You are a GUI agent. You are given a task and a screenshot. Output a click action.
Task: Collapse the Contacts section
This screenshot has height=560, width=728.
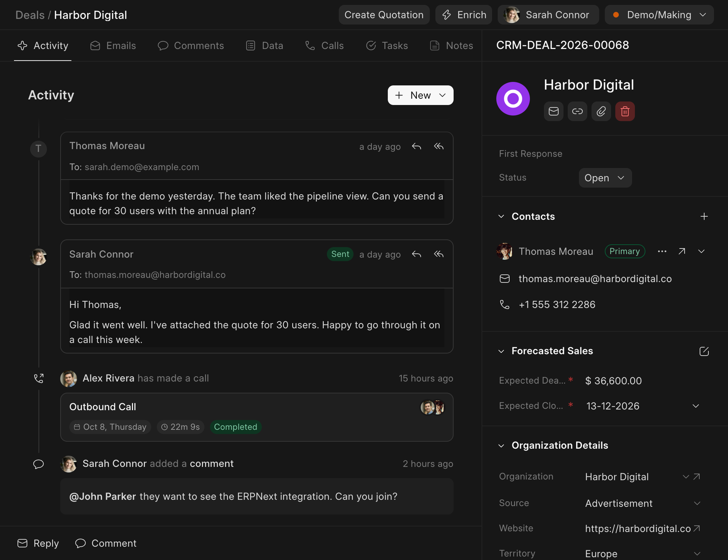501,216
